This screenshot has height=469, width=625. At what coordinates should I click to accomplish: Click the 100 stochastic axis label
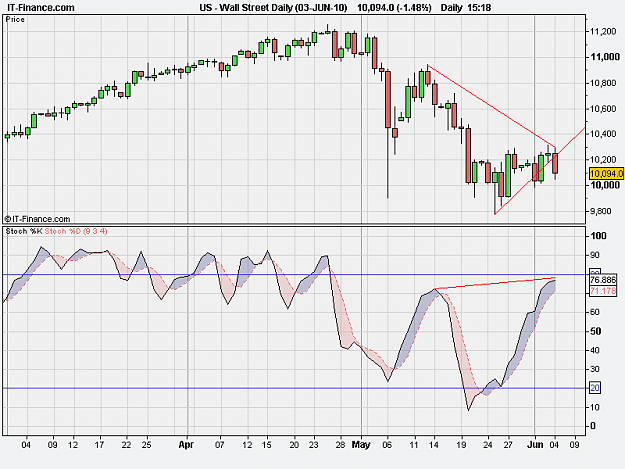598,236
